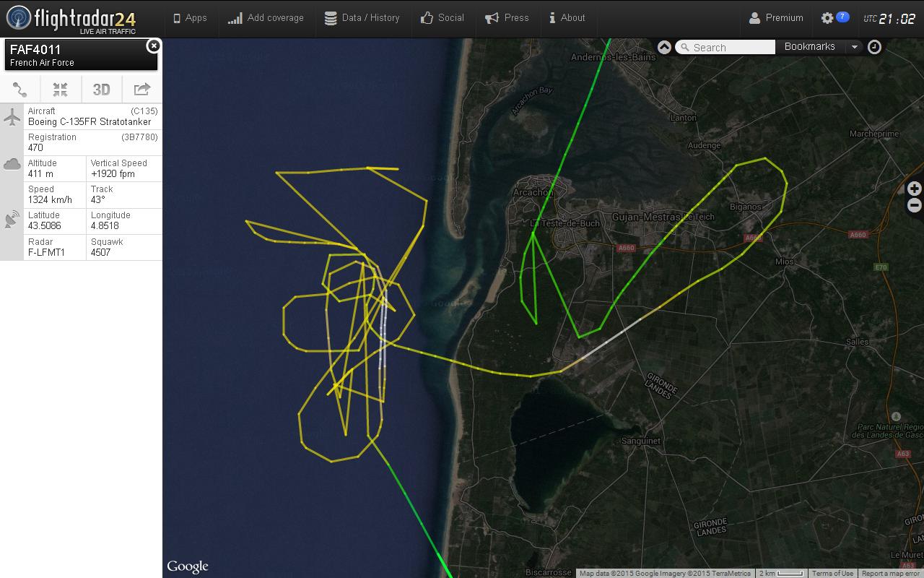Collapse the search bar using up arrow
This screenshot has width=924, height=578.
664,47
